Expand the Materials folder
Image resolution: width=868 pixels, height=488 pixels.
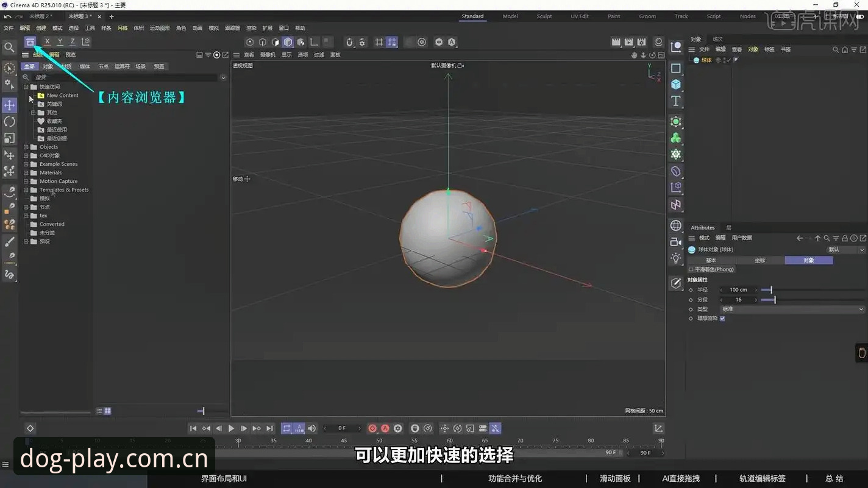26,172
